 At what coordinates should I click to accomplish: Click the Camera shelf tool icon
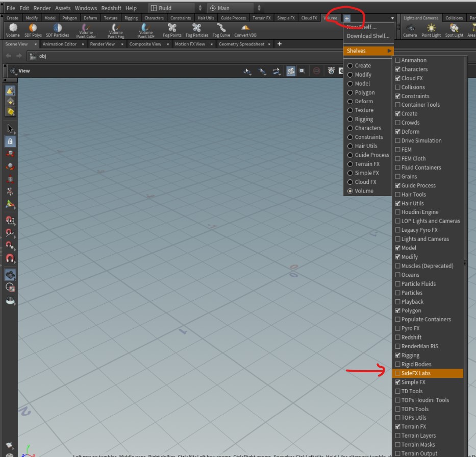click(410, 30)
